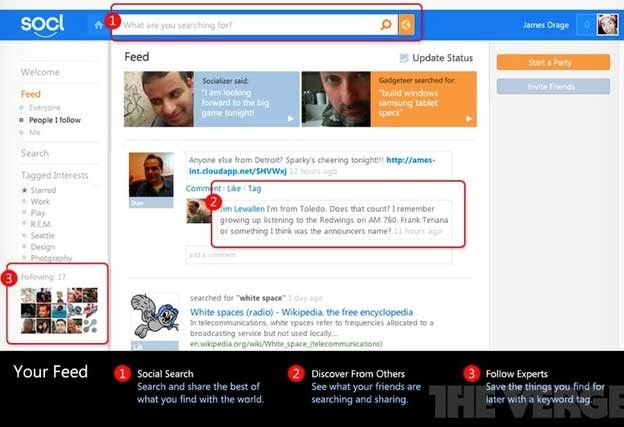Select Play tagged interest
The image size is (624, 427).
tap(38, 213)
